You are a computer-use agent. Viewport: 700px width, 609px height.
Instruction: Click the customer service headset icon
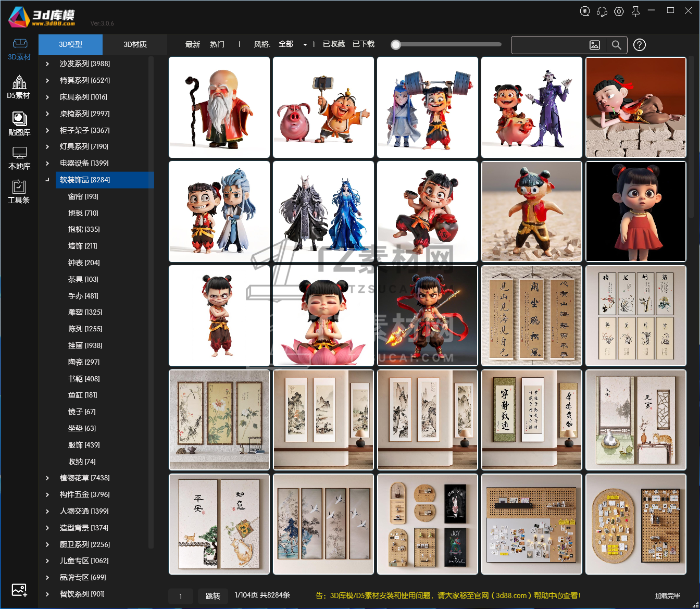point(602,11)
